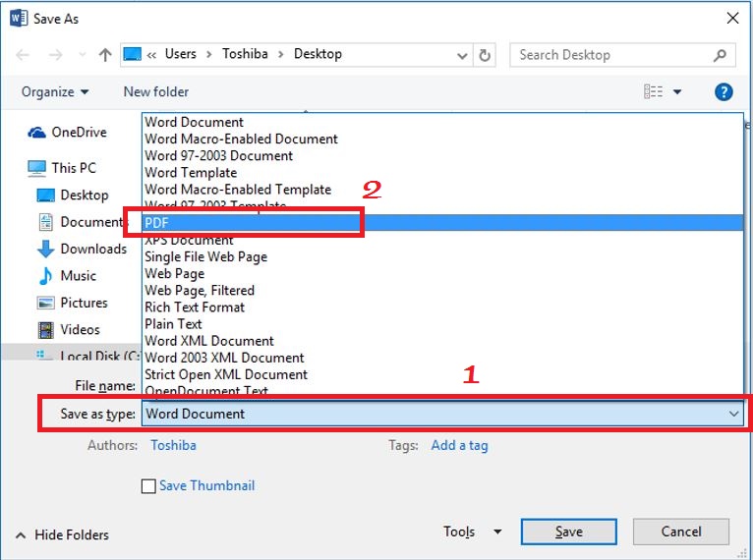The height and width of the screenshot is (560, 753).
Task: Click the Cancel button
Action: [x=681, y=532]
